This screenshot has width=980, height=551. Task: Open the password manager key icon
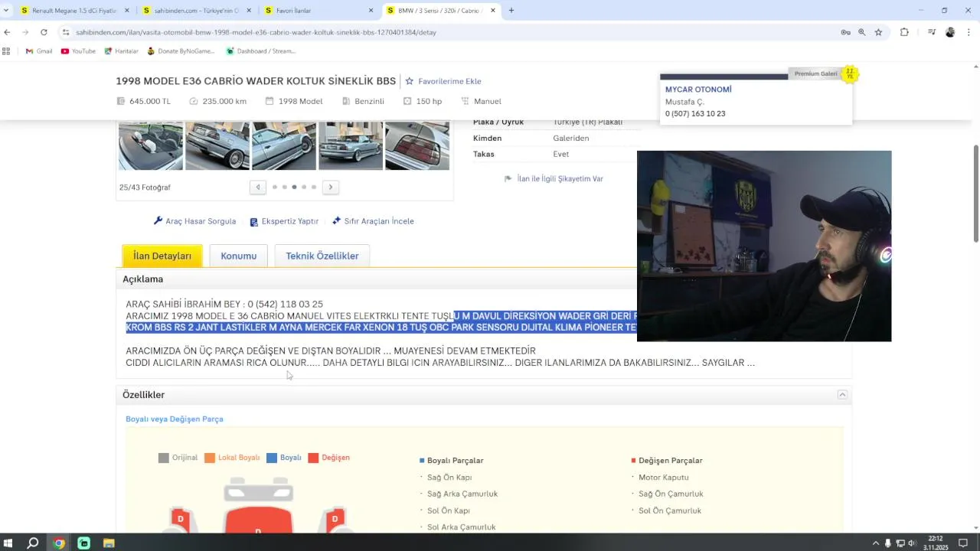845,32
